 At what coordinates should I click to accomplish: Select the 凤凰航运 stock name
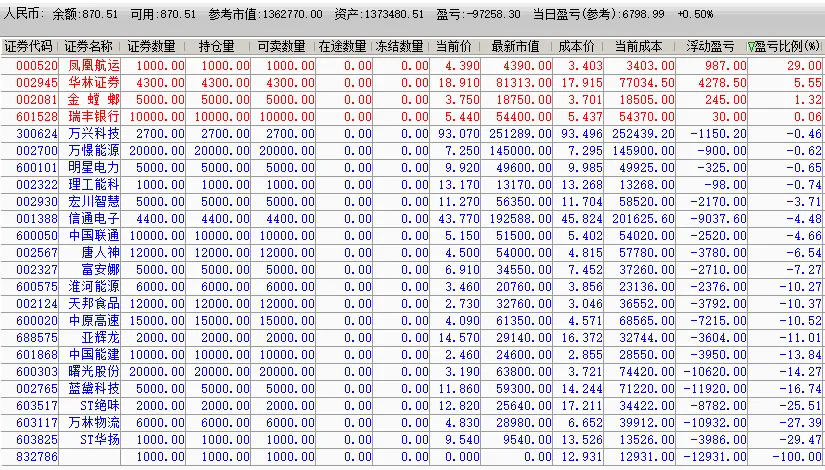(94, 66)
